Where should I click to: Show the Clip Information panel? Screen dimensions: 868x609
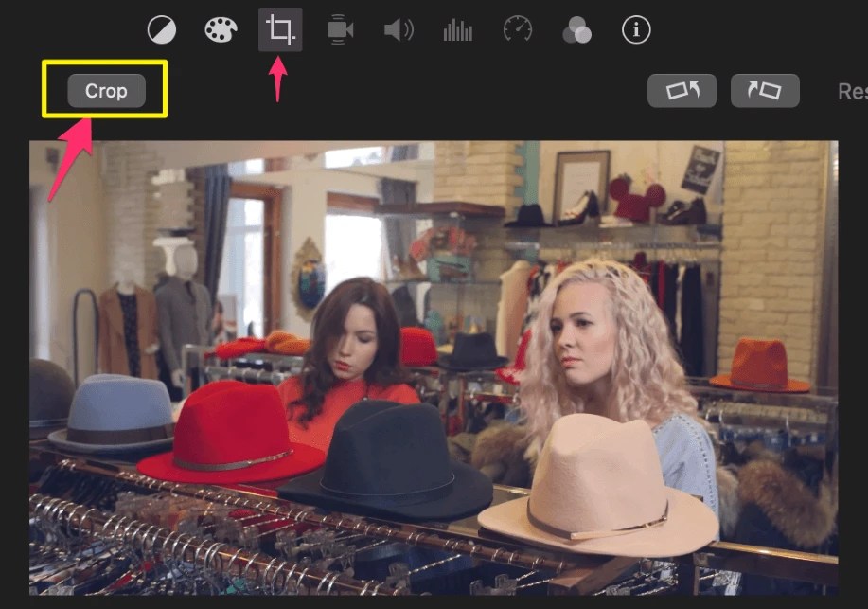pos(635,29)
